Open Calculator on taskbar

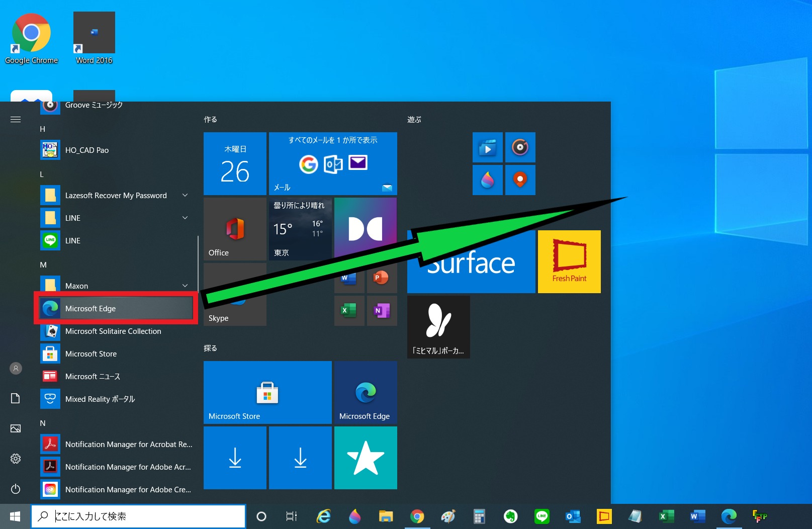(x=479, y=516)
